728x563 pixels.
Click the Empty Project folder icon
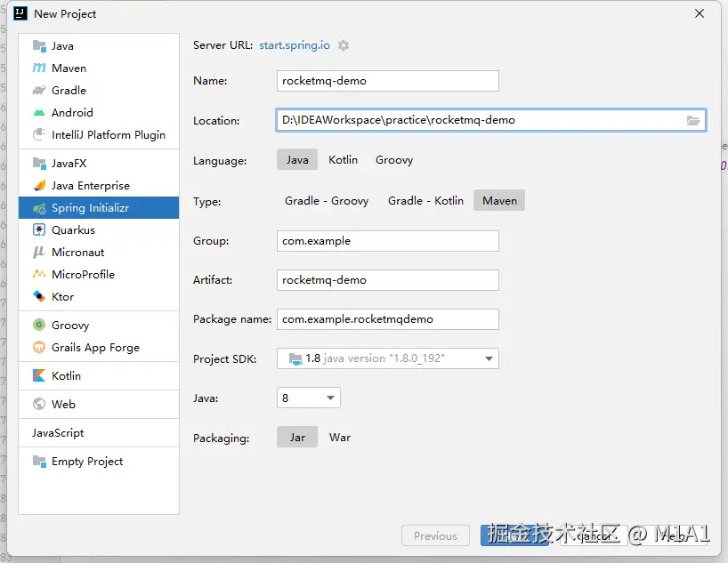[39, 462]
